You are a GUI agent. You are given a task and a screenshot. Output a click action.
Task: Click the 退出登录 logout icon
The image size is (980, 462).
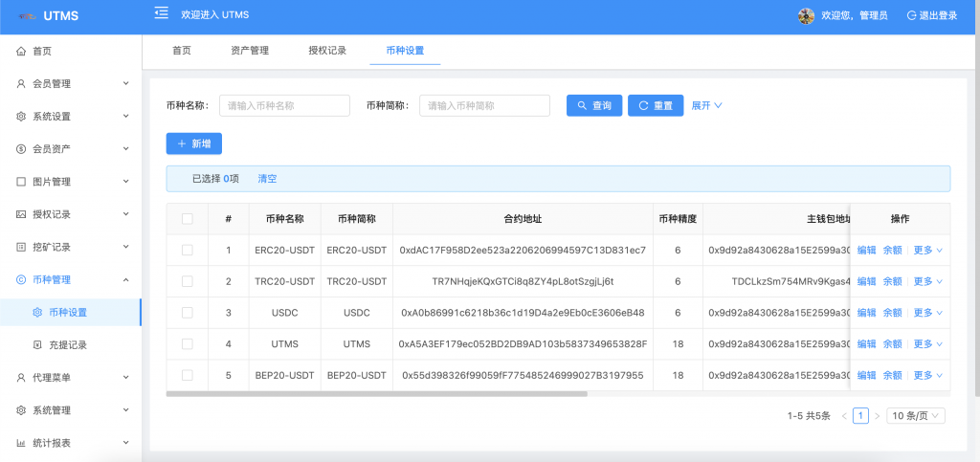pos(911,15)
